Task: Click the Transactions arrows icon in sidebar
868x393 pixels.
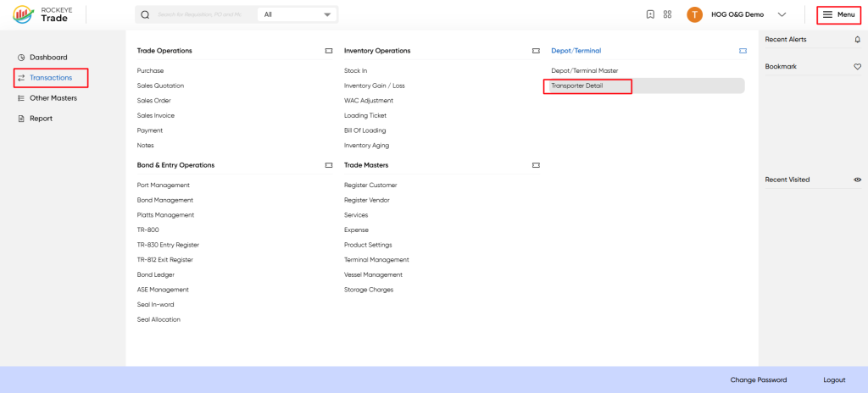Action: [21, 78]
